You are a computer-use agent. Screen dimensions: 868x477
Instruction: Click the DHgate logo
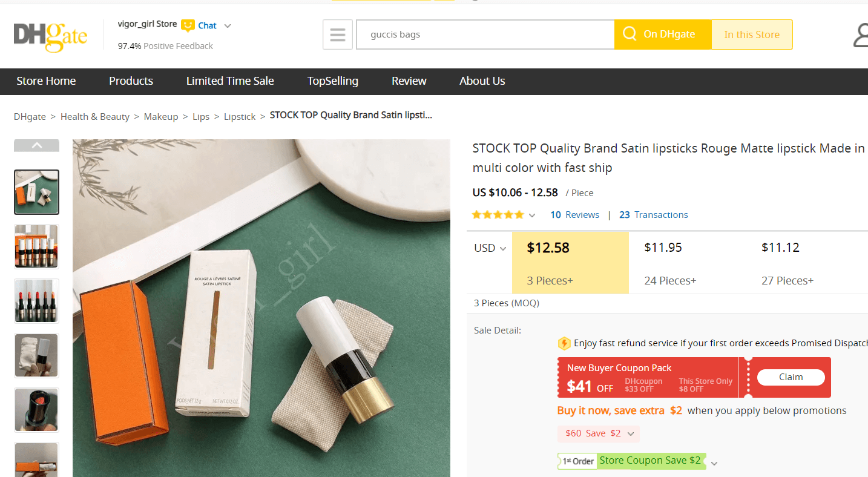click(x=50, y=35)
